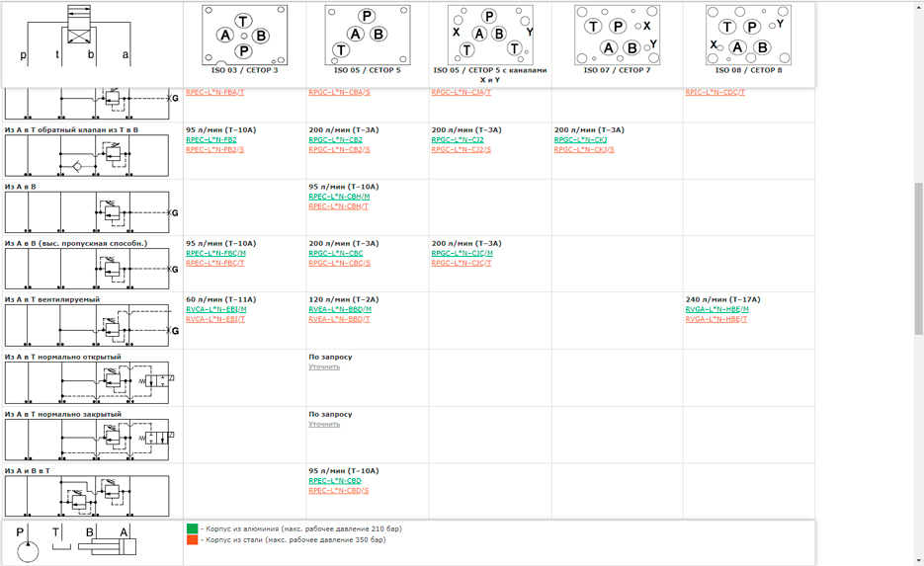Image resolution: width=924 pixels, height=566 pixels.
Task: Click Уточнить under нормально открытый row
Action: [324, 366]
